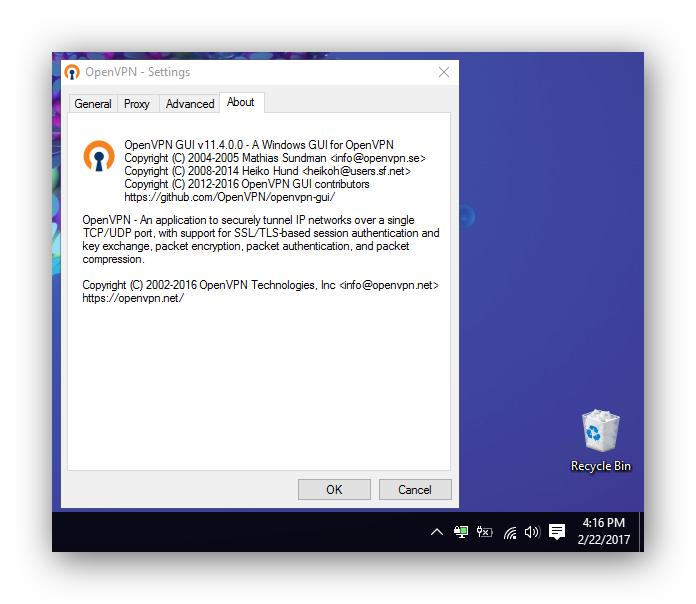Click the OpenVPN keyhole logo in About
Image resolution: width=696 pixels, height=604 pixels.
pyautogui.click(x=99, y=156)
